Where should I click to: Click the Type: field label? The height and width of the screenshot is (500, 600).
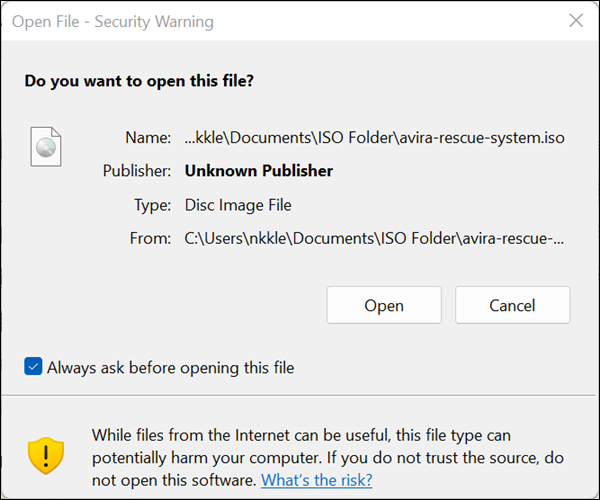click(x=152, y=205)
